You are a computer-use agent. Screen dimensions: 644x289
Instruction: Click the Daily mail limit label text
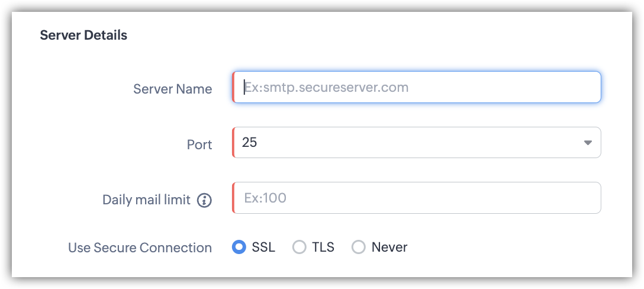tap(146, 200)
